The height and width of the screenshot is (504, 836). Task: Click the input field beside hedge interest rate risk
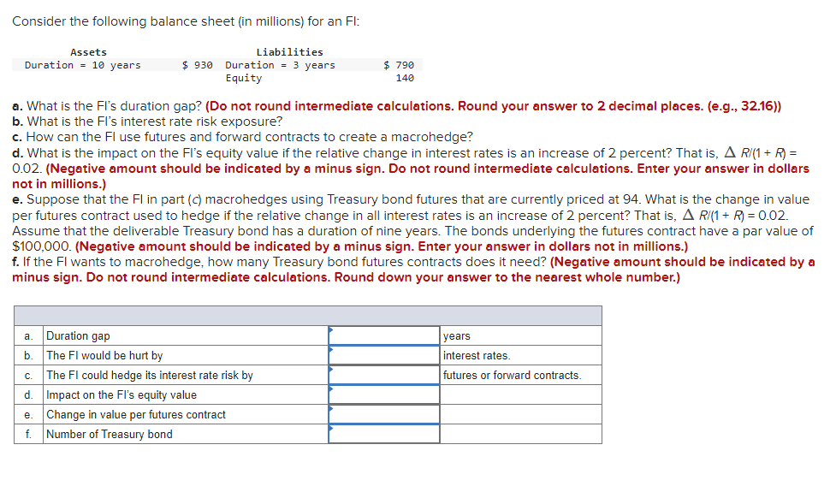pos(383,375)
